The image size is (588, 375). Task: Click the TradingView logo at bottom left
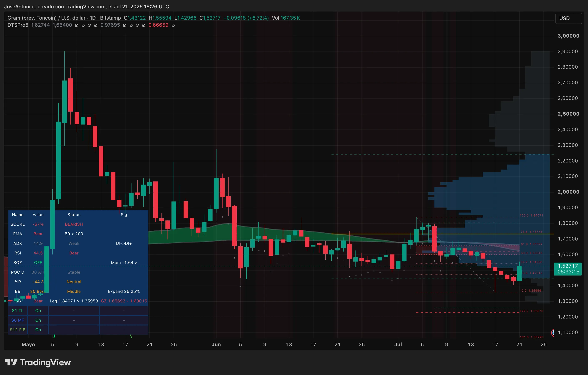click(38, 362)
